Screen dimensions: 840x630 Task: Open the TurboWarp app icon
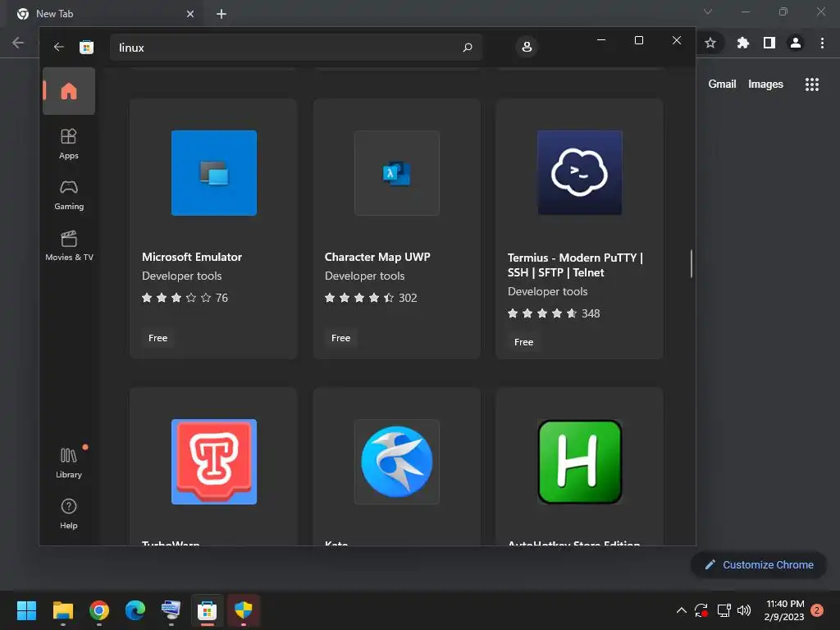(x=214, y=462)
